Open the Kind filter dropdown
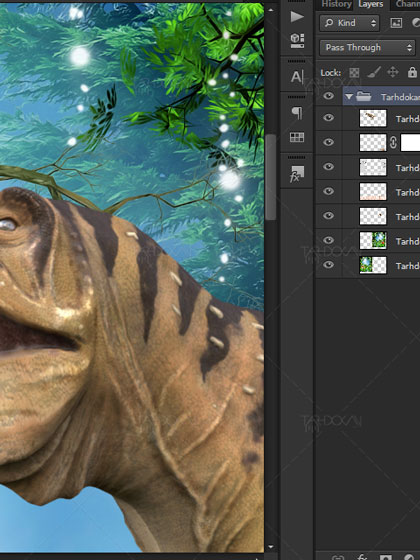Viewport: 420px width, 560px height. pyautogui.click(x=350, y=23)
